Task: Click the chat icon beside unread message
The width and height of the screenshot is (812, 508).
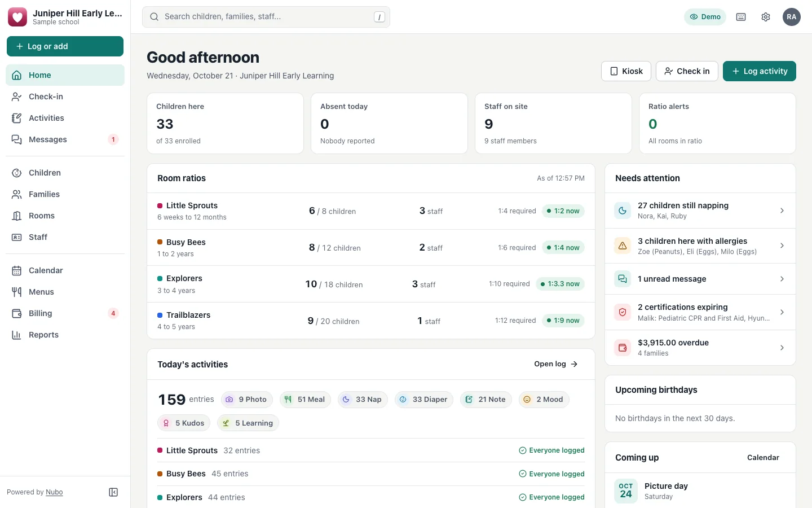Action: (x=623, y=279)
